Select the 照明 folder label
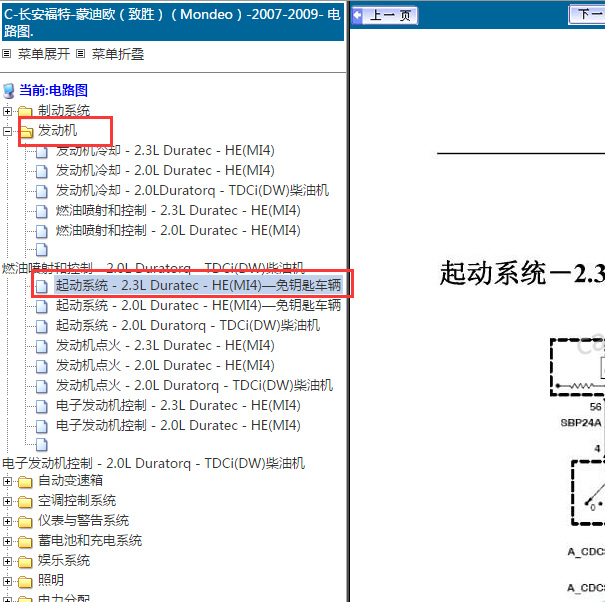 [x=51, y=580]
